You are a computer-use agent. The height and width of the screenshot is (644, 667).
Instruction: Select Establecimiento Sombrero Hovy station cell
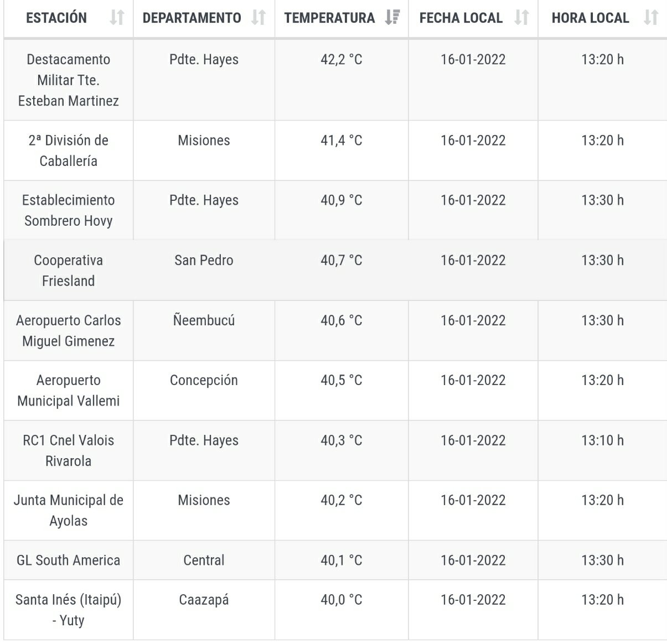point(69,210)
